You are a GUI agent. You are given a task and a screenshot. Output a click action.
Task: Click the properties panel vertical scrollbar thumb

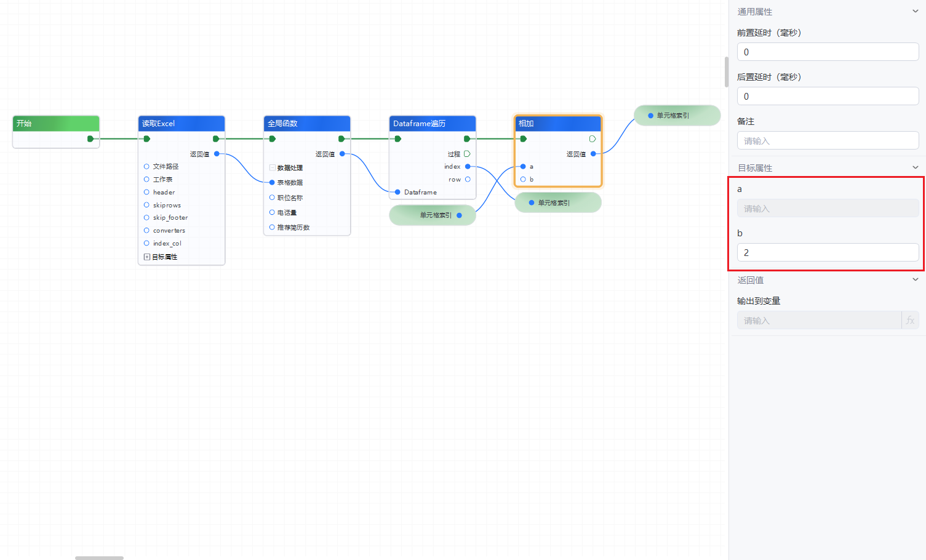[727, 71]
